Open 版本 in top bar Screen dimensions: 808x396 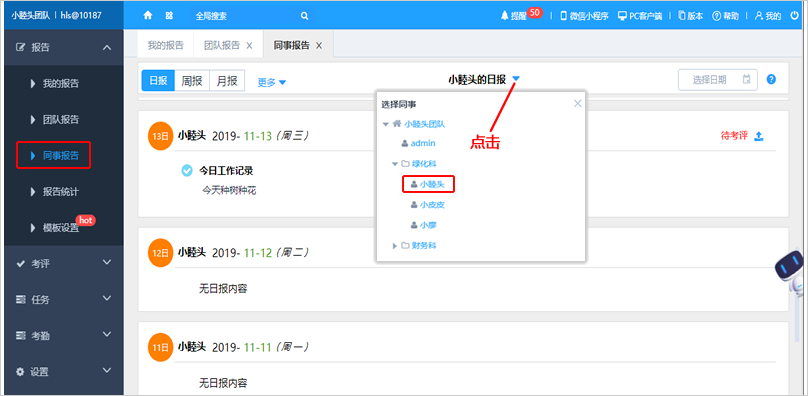pyautogui.click(x=691, y=16)
